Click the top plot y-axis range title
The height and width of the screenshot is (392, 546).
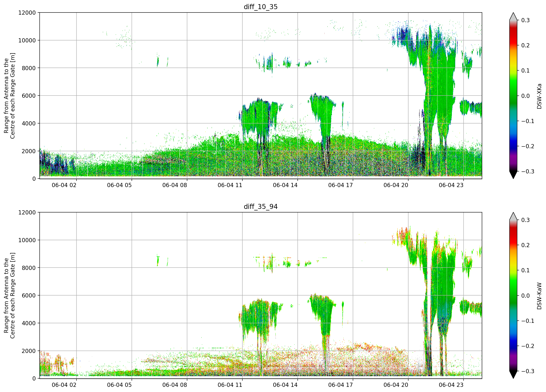pyautogui.click(x=9, y=96)
